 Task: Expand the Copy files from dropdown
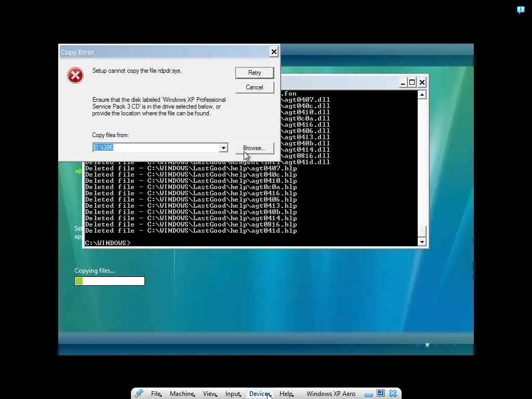(223, 148)
